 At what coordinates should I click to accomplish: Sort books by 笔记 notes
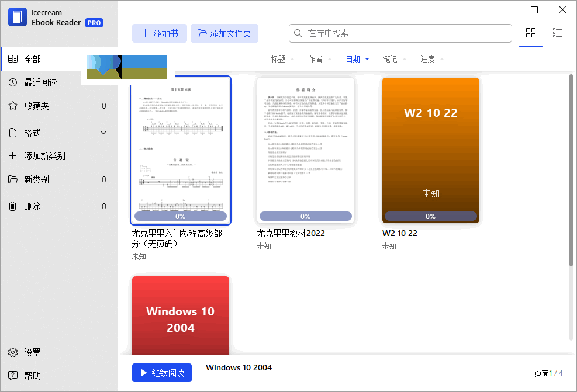[395, 59]
